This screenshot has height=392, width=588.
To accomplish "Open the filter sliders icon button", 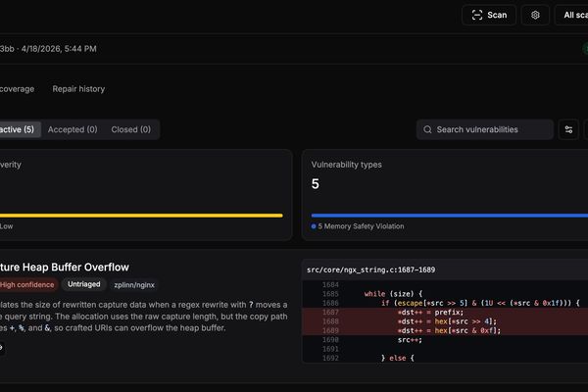I will pos(568,129).
